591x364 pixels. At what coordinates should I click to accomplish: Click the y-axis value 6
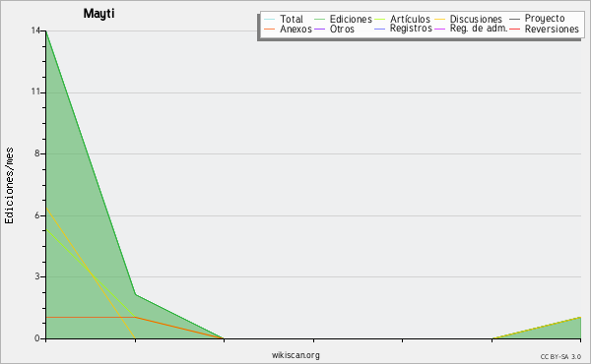37,215
